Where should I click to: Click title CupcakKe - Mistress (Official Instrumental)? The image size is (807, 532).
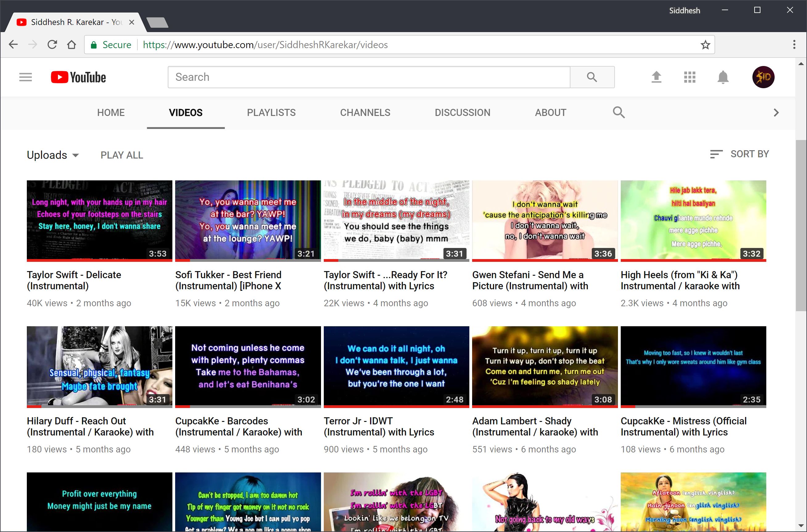[684, 427]
